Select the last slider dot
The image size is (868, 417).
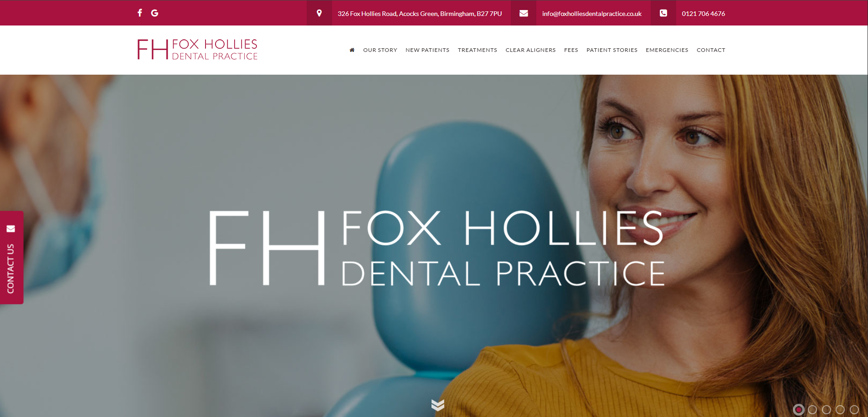point(854,410)
